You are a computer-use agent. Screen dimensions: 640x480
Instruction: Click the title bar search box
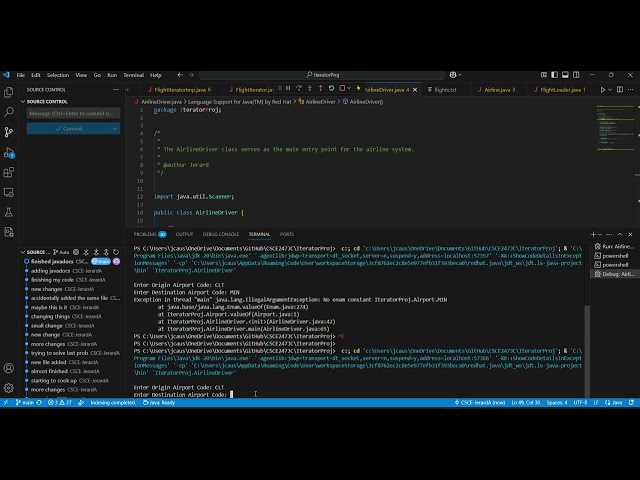pos(322,75)
